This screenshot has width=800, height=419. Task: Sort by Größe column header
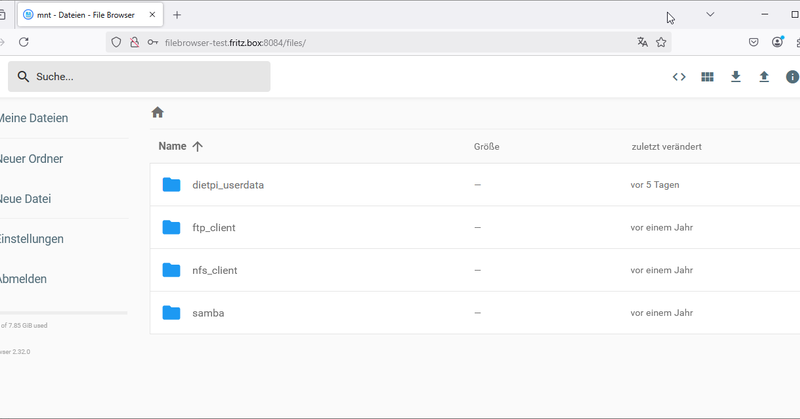486,146
